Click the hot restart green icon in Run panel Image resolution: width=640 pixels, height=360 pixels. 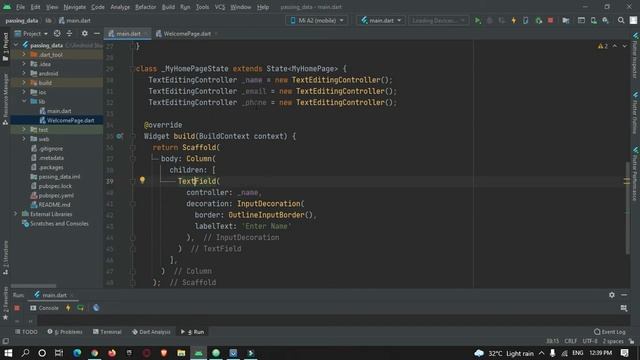tap(80, 308)
